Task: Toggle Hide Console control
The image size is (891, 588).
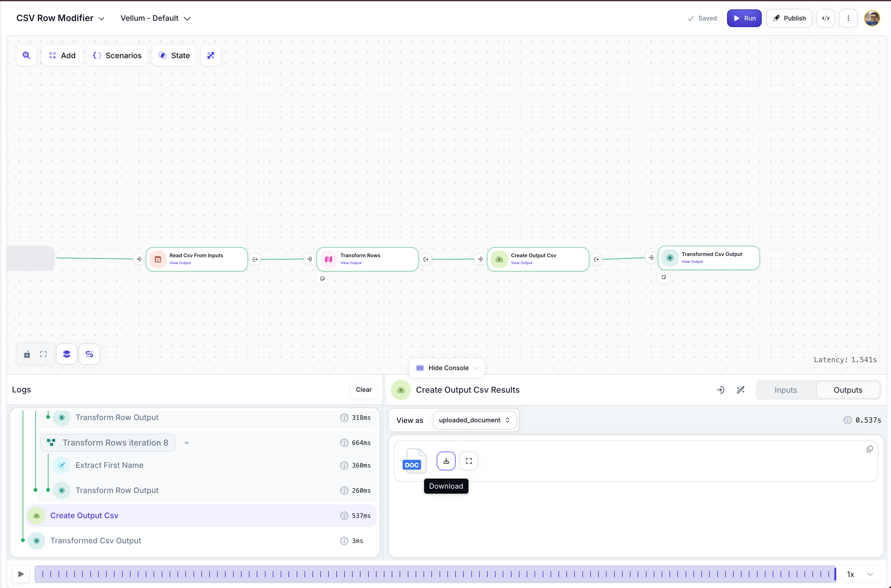Action: tap(446, 368)
